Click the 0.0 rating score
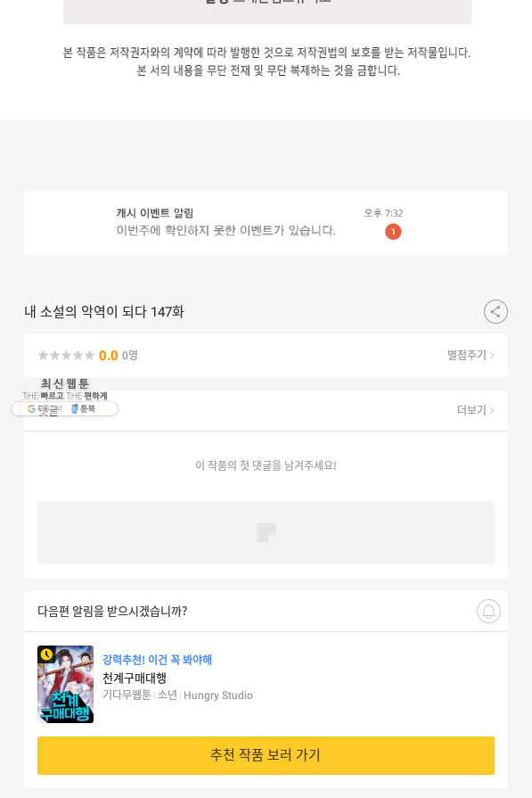The width and height of the screenshot is (532, 798). pos(109,355)
